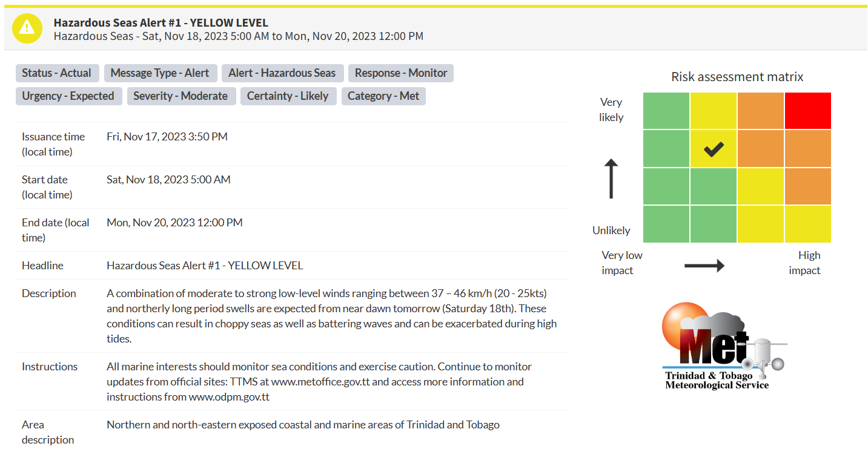
Task: Select the orange cell in the Very likely row
Action: click(761, 111)
